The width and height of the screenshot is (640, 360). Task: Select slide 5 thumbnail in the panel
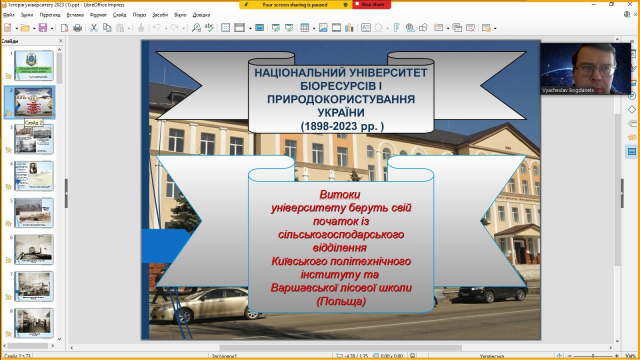(34, 213)
